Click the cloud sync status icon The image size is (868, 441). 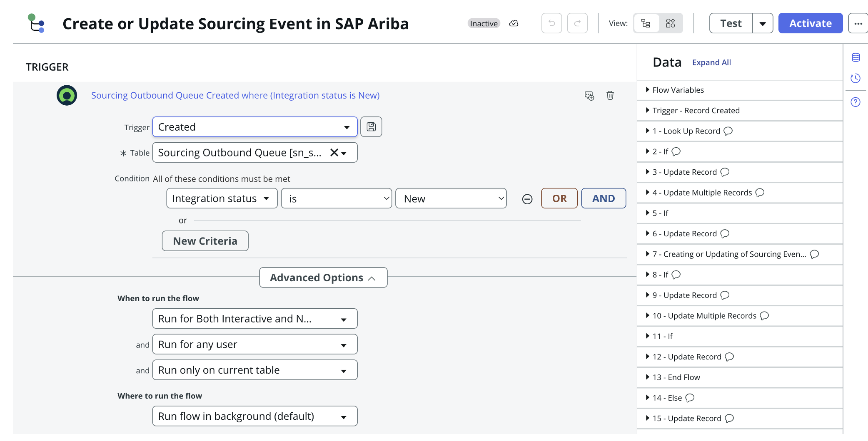(514, 23)
